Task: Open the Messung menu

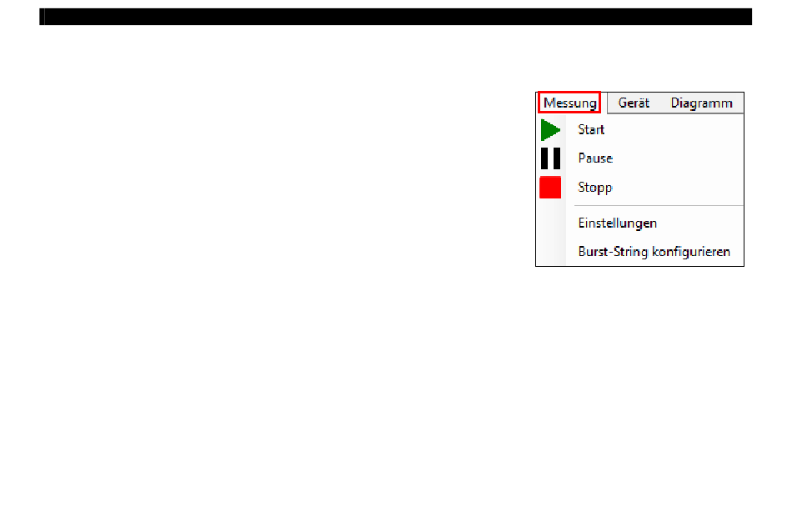Action: [x=569, y=103]
